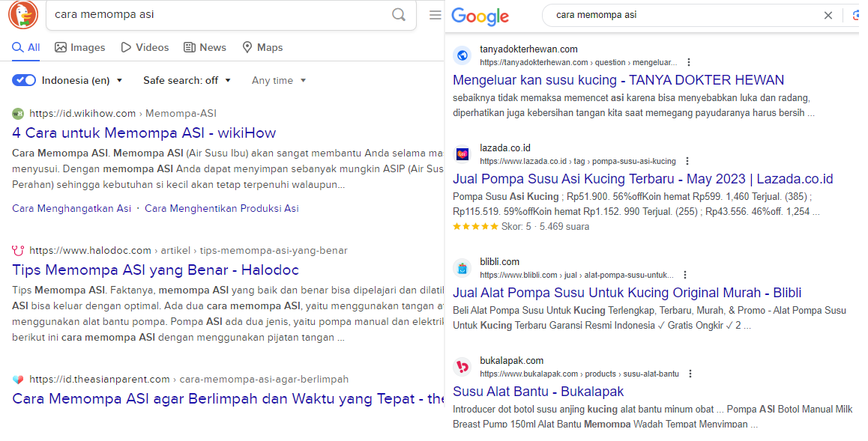The image size is (868, 441).
Task: Toggle the Indonesia region switch
Action: point(24,80)
